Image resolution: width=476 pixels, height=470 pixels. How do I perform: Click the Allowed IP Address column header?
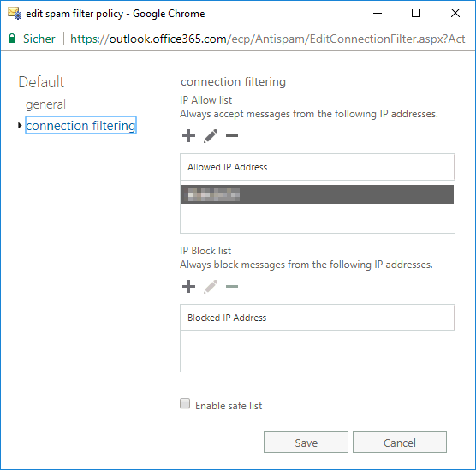(317, 167)
